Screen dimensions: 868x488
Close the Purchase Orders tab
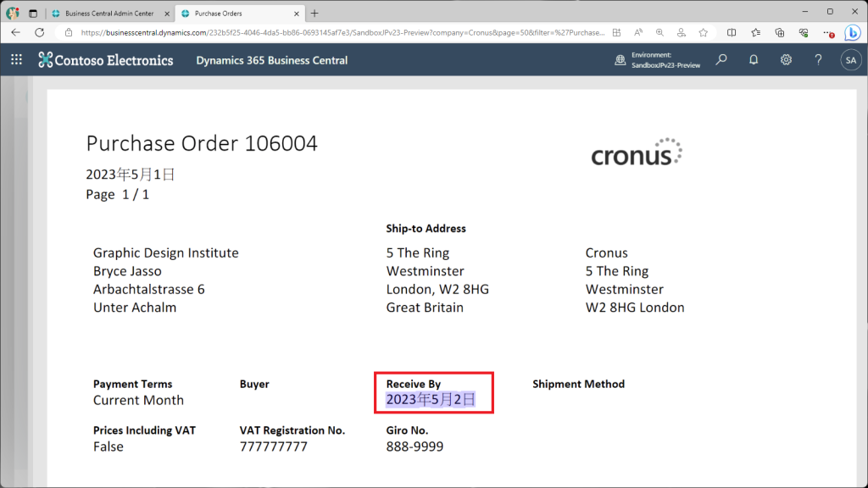coord(296,14)
